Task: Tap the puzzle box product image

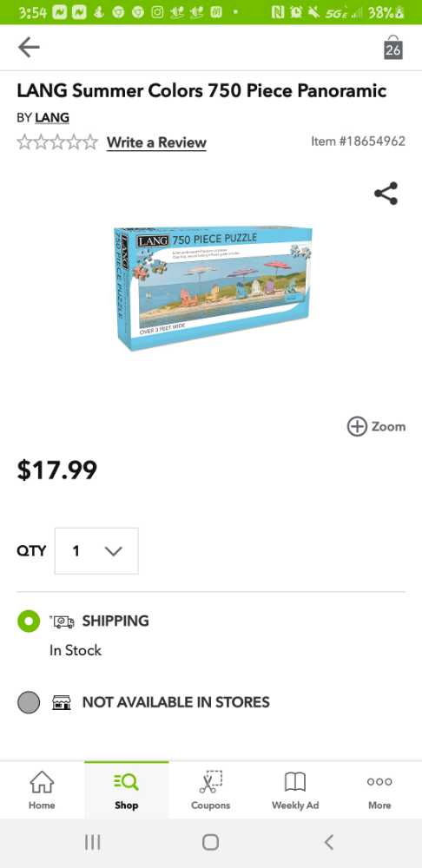Action: pos(212,288)
